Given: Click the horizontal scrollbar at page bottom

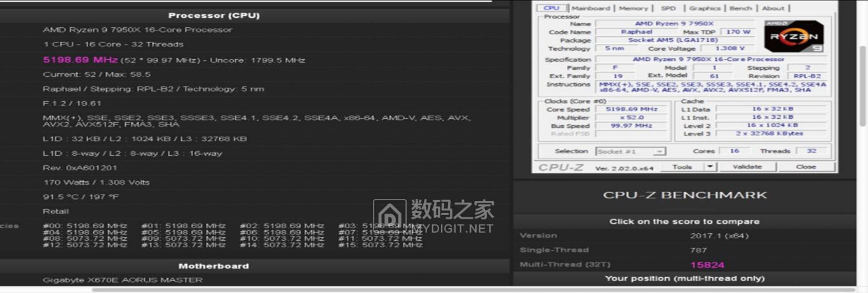Looking at the screenshot, I should (x=445, y=290).
